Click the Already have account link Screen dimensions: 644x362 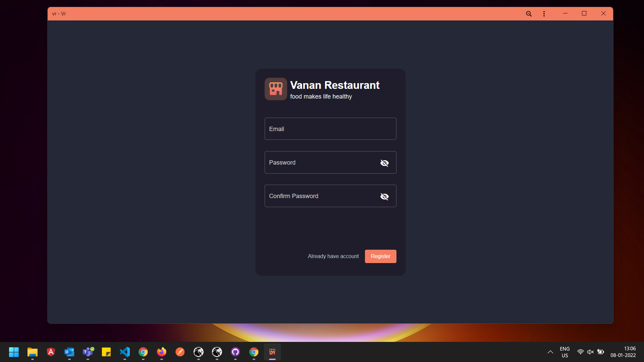[x=333, y=256]
